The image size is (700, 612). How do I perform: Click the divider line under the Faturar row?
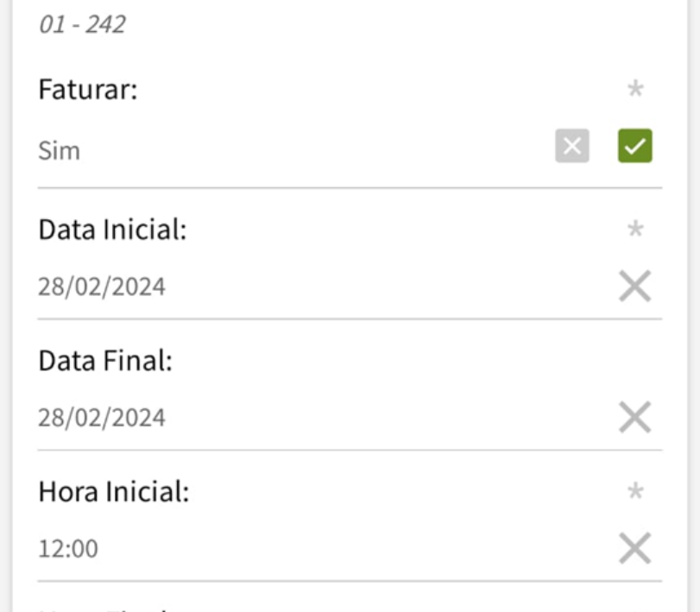click(x=350, y=187)
